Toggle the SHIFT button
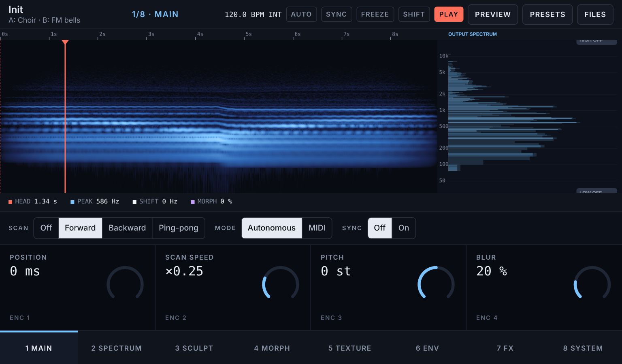Screen dimensions: 622x364 point(414,14)
